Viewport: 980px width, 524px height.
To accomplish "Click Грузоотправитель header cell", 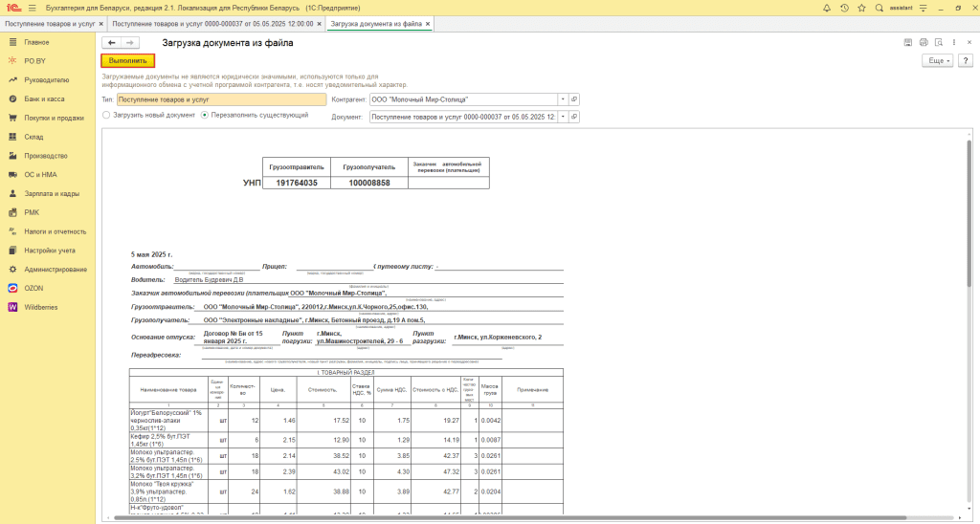I will pyautogui.click(x=297, y=167).
